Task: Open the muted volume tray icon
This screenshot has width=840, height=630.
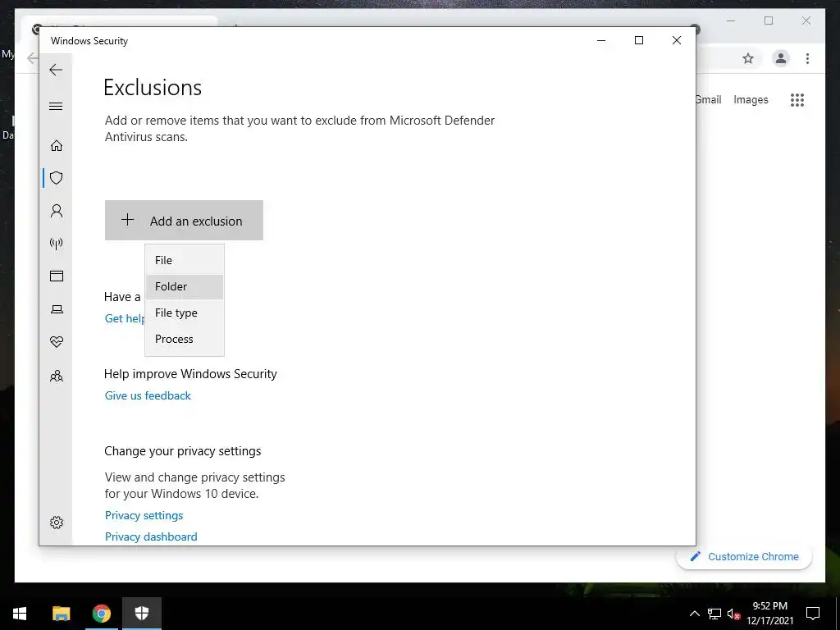Action: coord(734,614)
